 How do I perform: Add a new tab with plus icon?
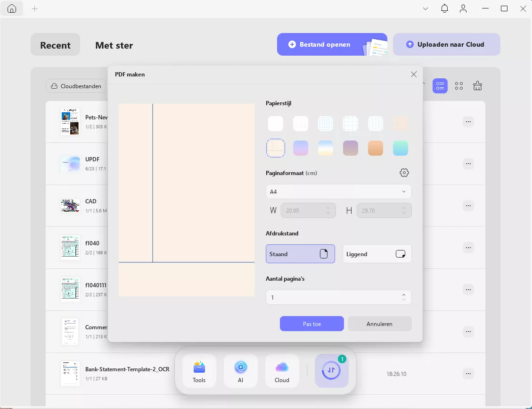[x=34, y=9]
